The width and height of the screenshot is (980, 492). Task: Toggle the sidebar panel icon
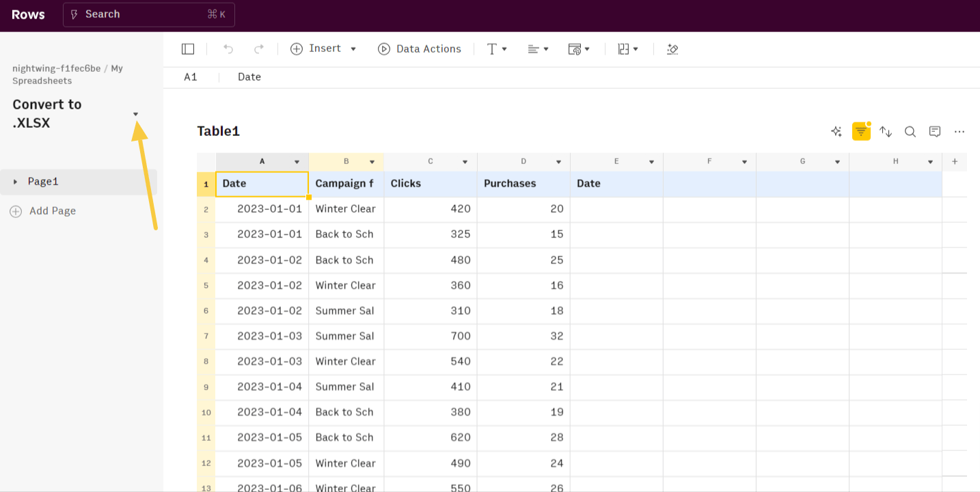[188, 49]
